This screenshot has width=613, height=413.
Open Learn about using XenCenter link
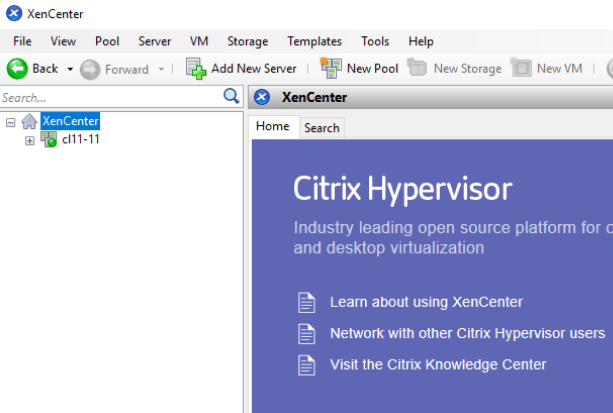coord(426,302)
